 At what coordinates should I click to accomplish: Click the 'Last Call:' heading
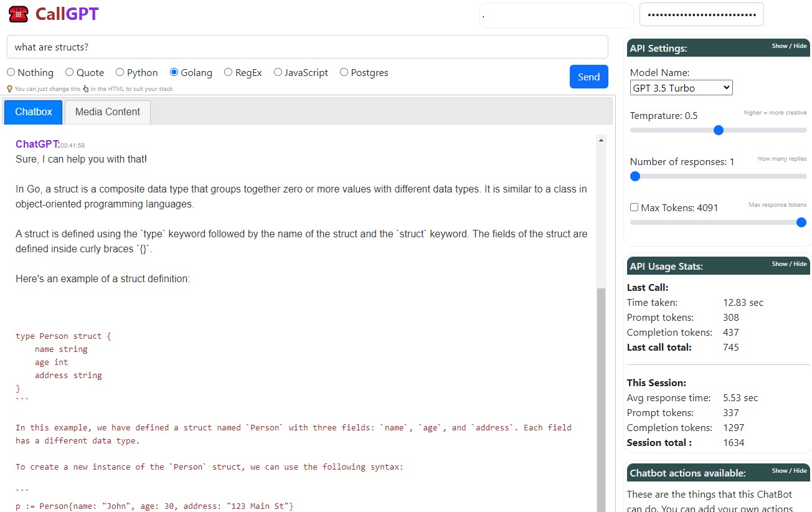coord(648,288)
